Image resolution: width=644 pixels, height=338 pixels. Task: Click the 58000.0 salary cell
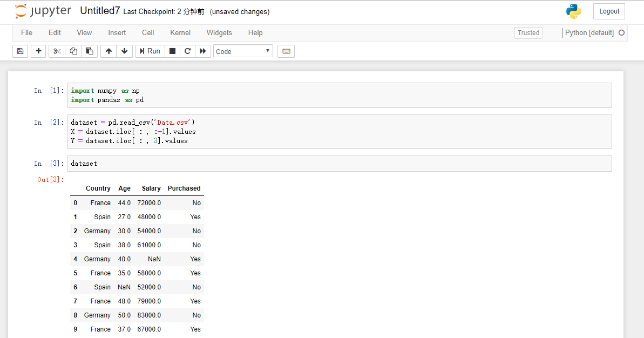tap(149, 273)
